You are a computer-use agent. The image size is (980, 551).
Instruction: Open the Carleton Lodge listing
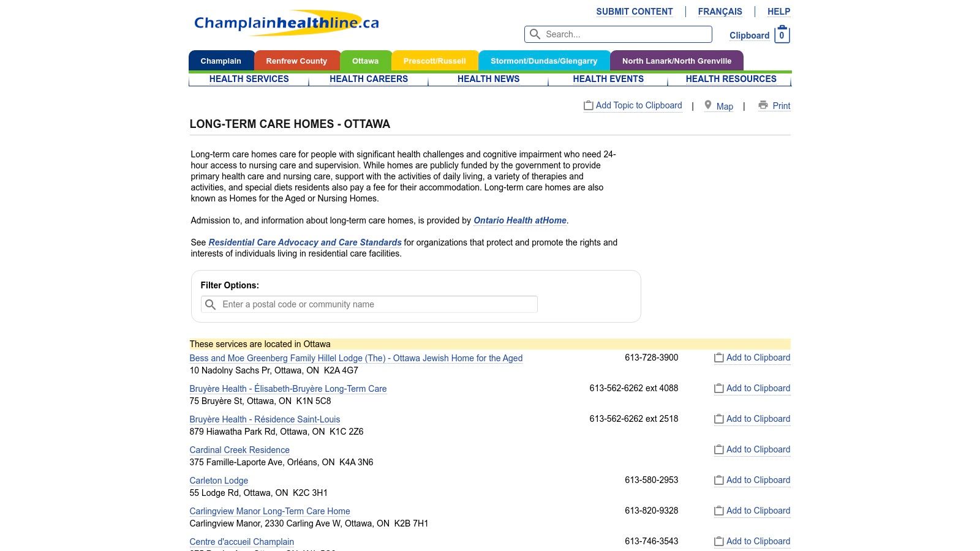click(219, 481)
